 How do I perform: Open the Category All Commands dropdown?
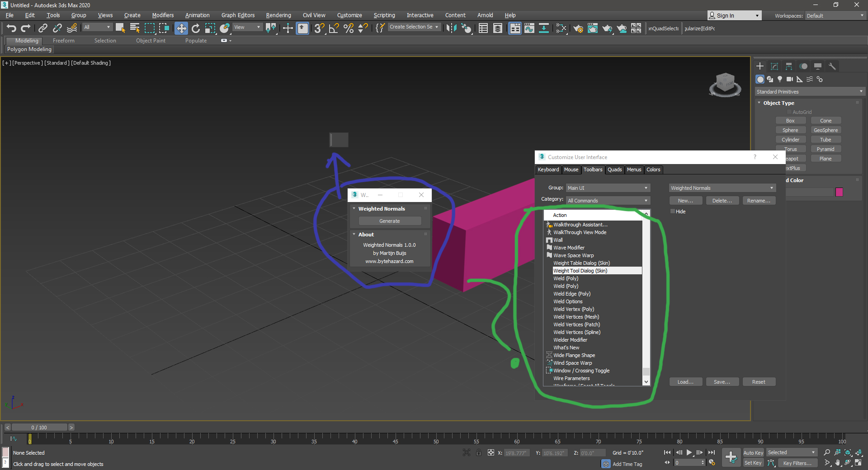pyautogui.click(x=608, y=201)
